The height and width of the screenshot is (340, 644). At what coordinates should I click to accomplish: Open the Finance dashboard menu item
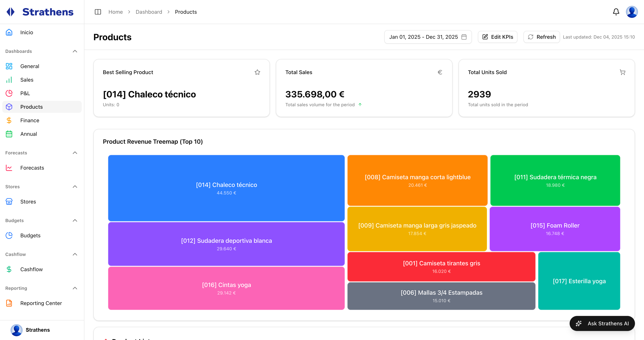tap(30, 120)
